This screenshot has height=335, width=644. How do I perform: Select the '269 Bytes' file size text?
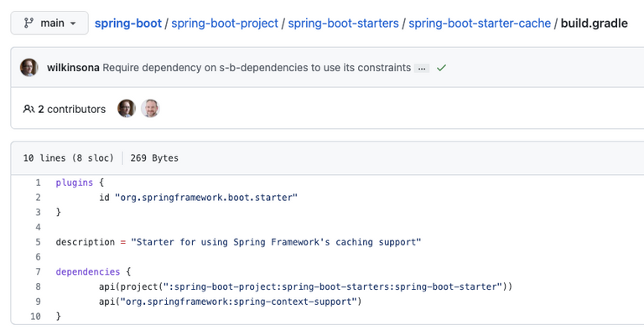154,157
